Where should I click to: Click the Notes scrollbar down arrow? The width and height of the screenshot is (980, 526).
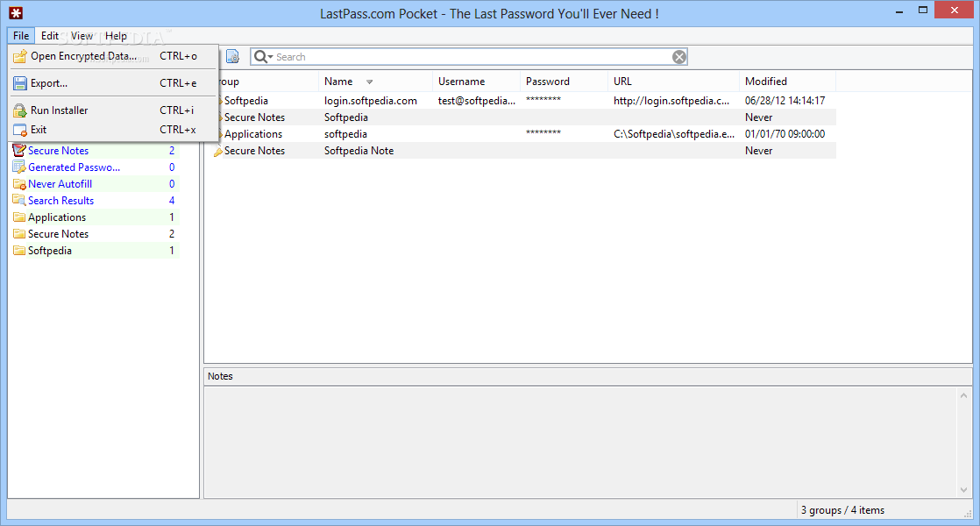pyautogui.click(x=963, y=490)
